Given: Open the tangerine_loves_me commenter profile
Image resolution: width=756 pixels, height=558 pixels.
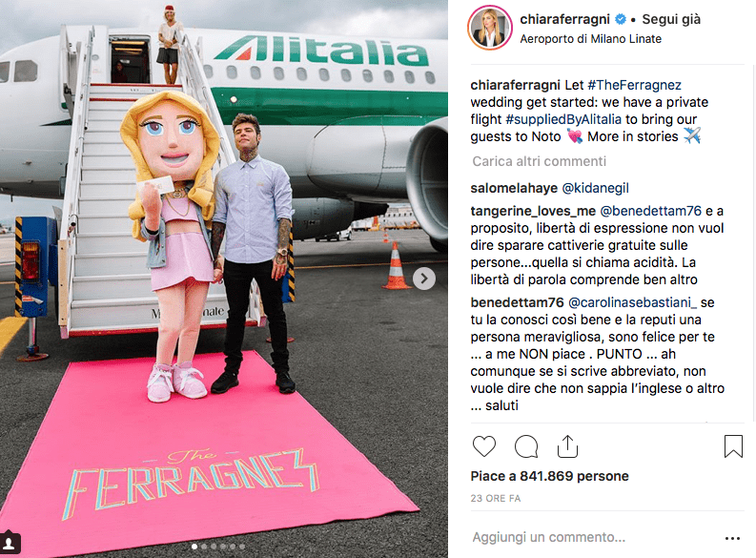Looking at the screenshot, I should (x=533, y=211).
